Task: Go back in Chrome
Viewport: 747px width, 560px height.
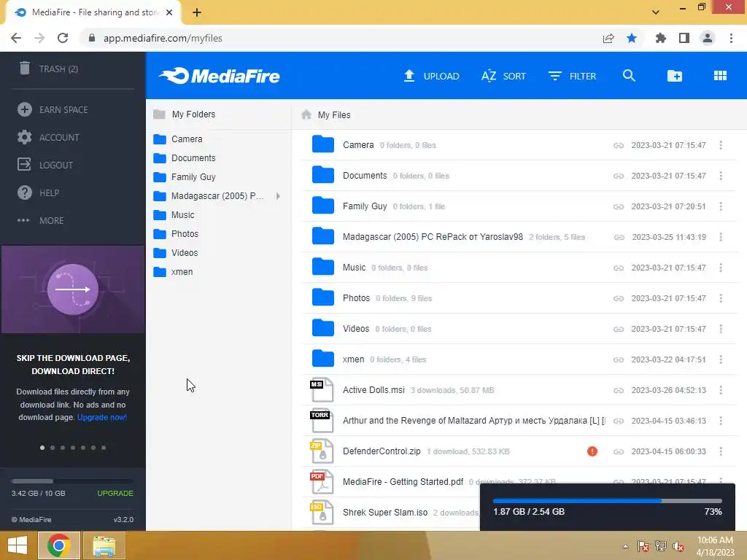Action: [x=16, y=38]
